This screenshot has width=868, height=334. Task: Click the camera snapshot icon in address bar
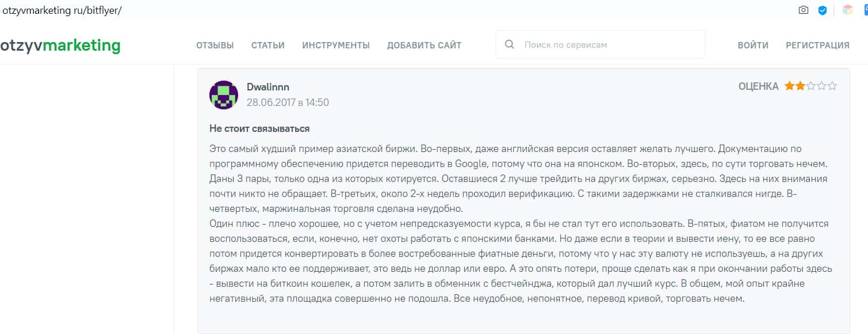pyautogui.click(x=804, y=10)
